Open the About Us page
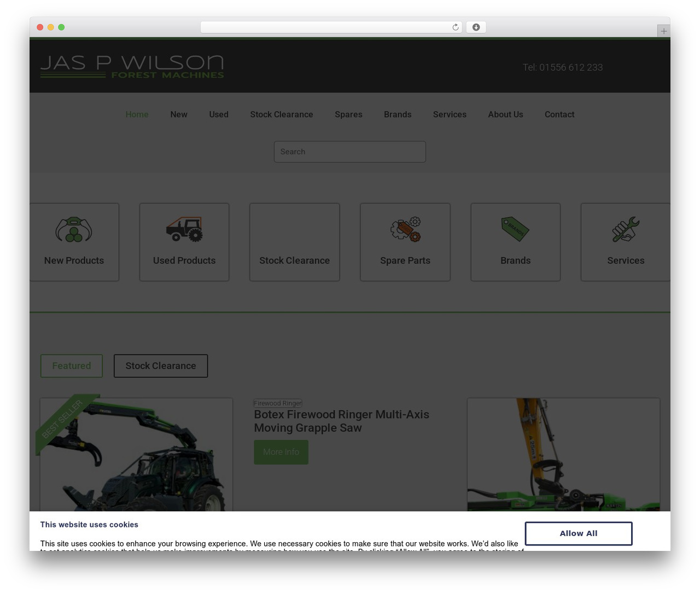The height and width of the screenshot is (593, 700). click(x=505, y=114)
